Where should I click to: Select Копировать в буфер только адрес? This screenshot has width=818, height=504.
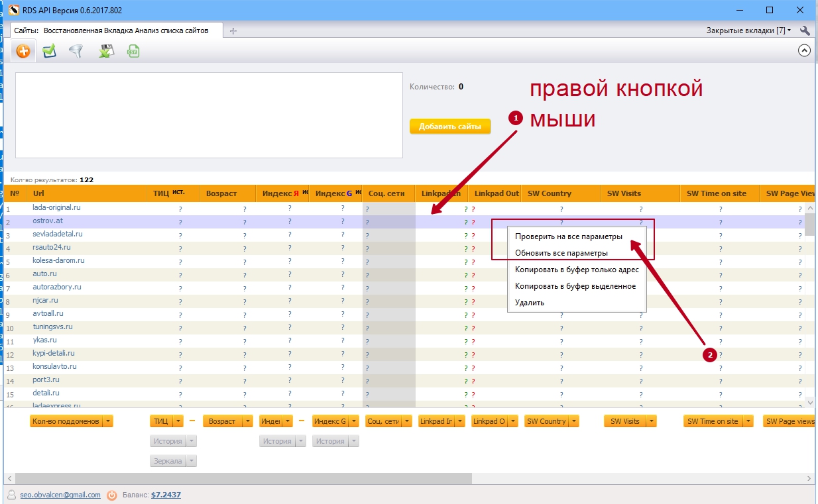click(x=577, y=270)
